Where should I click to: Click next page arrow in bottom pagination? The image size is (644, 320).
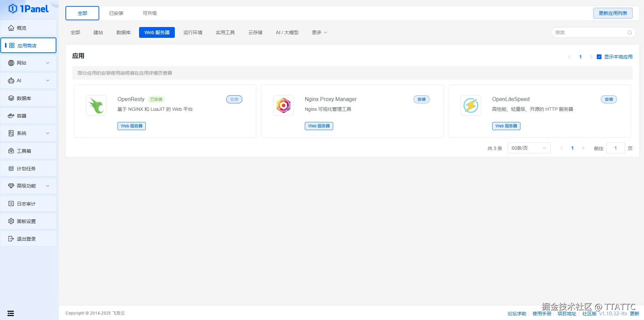(583, 148)
